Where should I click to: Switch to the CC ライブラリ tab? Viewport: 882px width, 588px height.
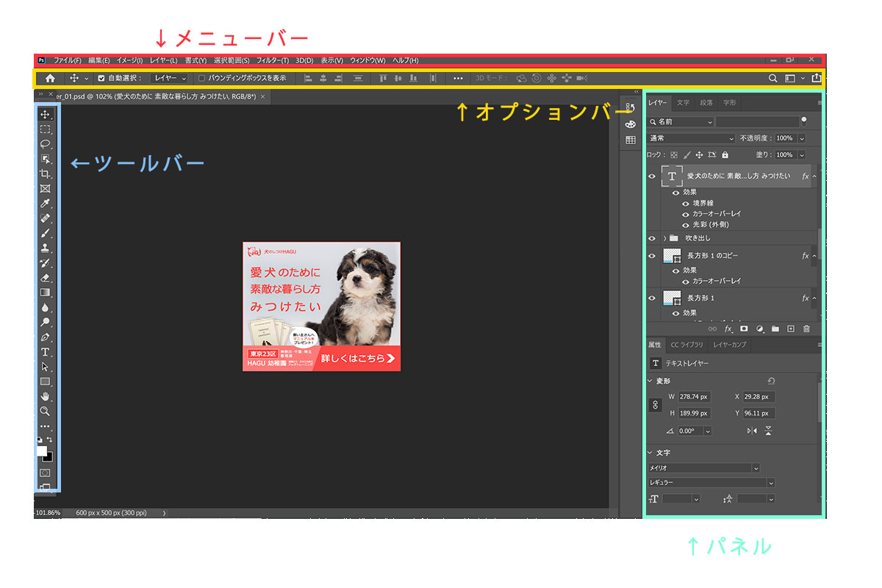(x=687, y=345)
